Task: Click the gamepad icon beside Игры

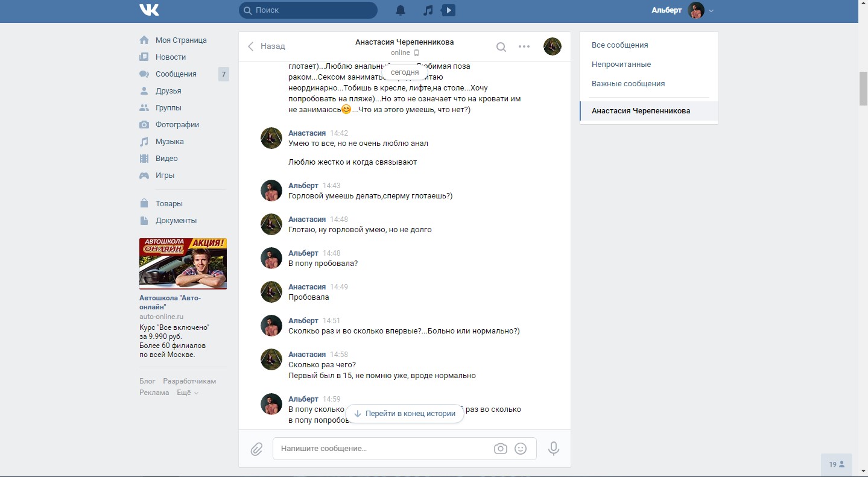Action: coord(144,175)
